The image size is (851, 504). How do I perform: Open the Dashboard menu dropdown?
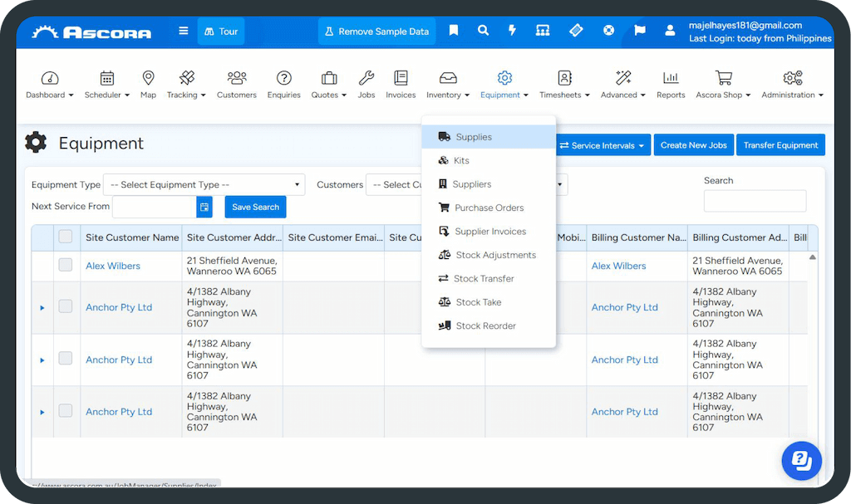[x=49, y=84]
